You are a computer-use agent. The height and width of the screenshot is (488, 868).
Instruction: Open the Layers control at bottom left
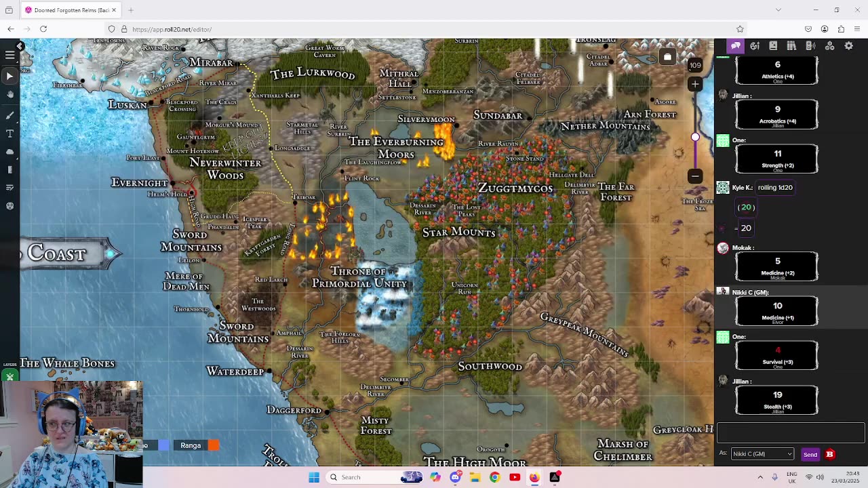point(9,373)
